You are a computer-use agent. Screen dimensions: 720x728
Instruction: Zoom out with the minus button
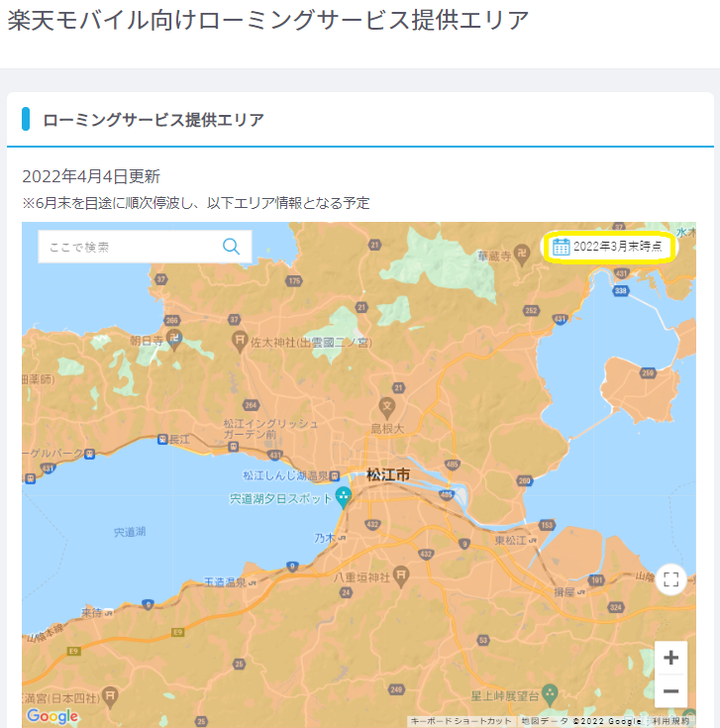670,691
